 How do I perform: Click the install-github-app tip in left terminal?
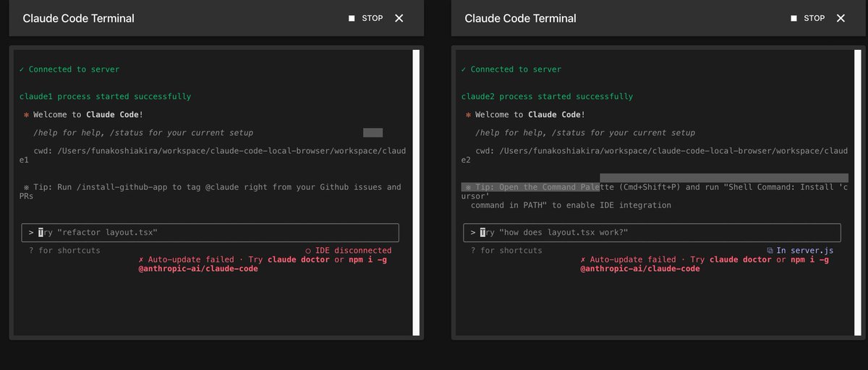coord(211,192)
